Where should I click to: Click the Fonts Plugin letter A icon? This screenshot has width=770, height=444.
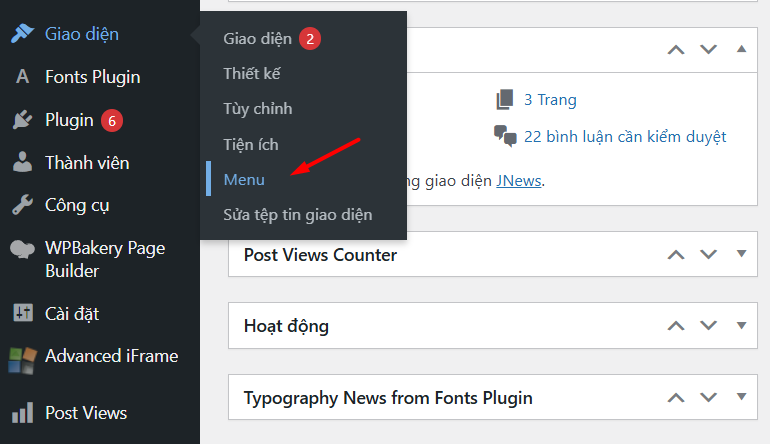(x=23, y=77)
